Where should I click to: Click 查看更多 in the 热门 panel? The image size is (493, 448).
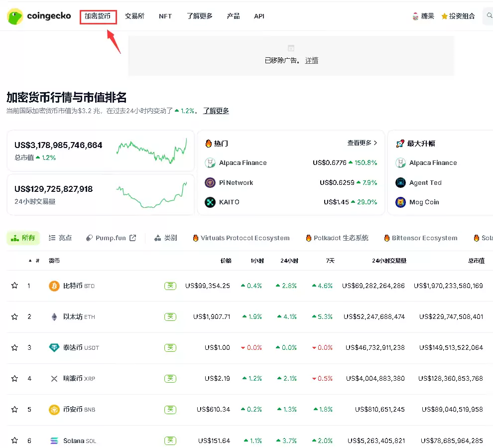(360, 143)
